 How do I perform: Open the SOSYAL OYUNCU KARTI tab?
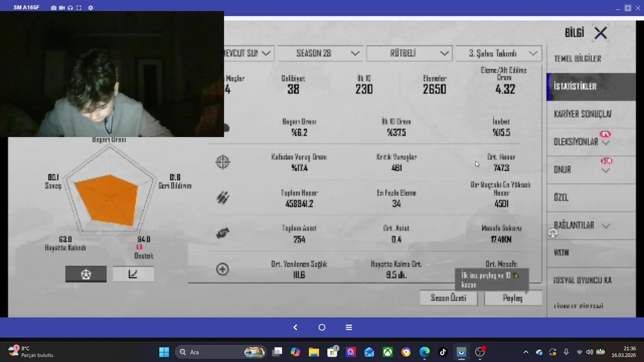coord(591,281)
